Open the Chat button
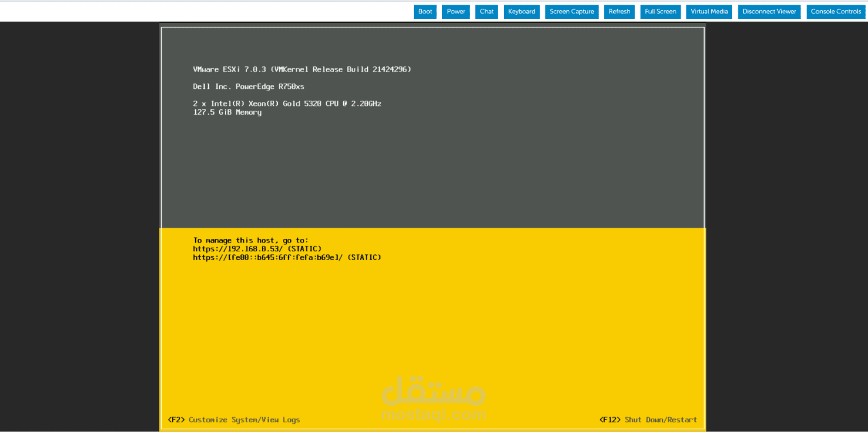Screen dimensions: 868x432 coord(486,12)
